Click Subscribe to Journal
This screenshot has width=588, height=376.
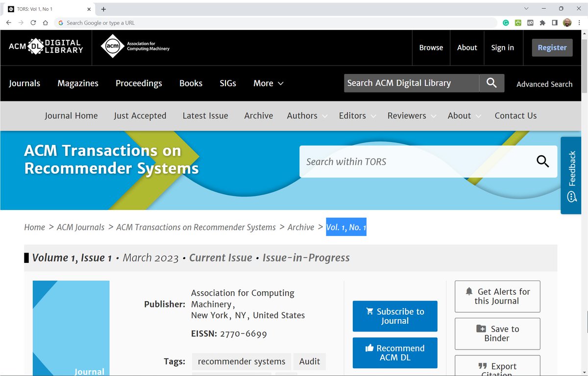click(395, 316)
